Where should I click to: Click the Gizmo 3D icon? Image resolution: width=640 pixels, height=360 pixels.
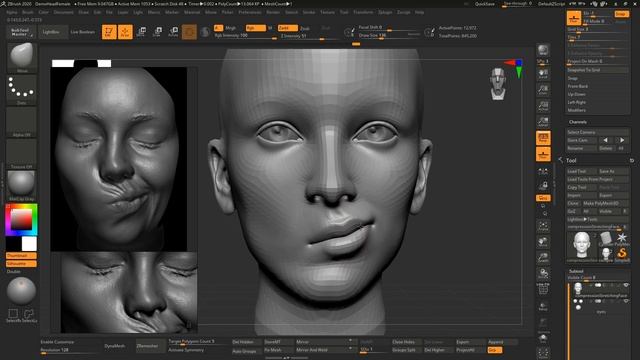point(189,32)
